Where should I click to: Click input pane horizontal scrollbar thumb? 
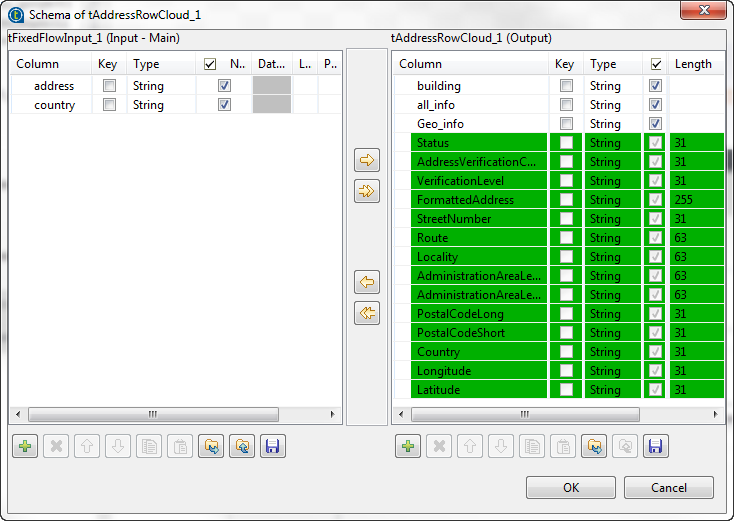click(153, 414)
